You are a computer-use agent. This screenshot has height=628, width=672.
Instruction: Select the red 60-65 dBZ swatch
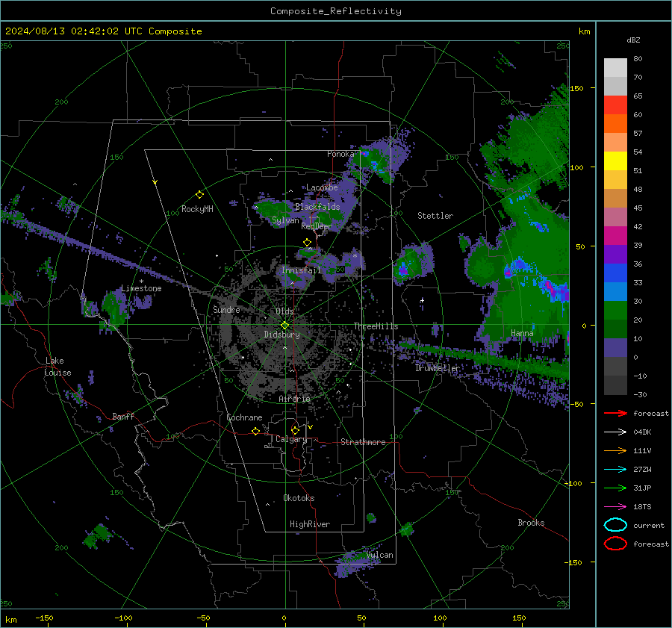click(615, 105)
